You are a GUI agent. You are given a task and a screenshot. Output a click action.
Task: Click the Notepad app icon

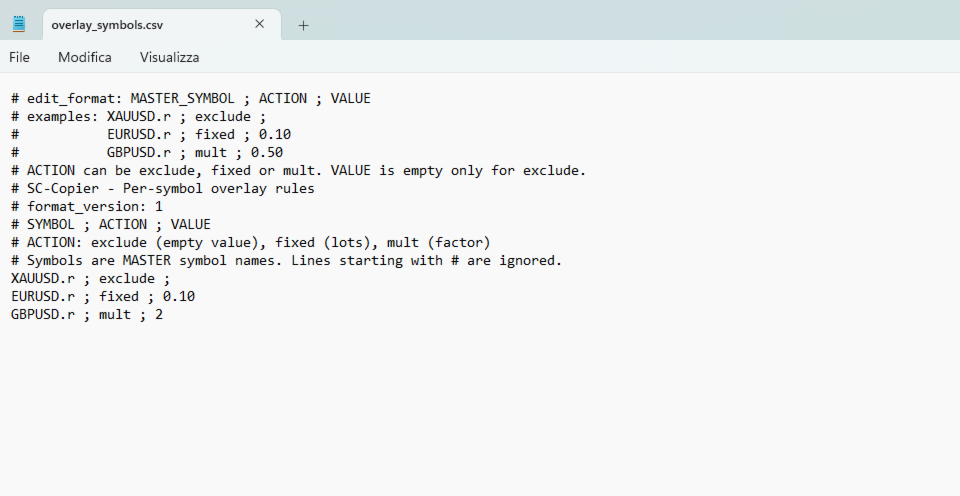(19, 24)
